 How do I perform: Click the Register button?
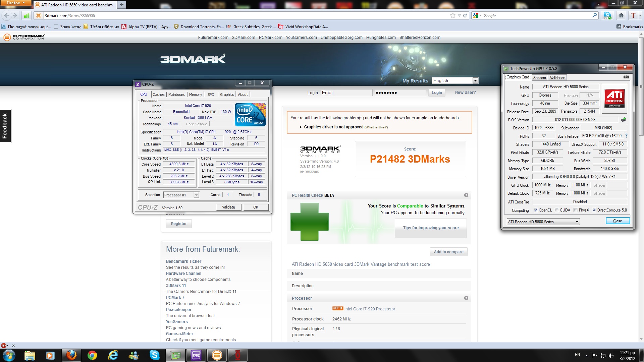pyautogui.click(x=179, y=224)
